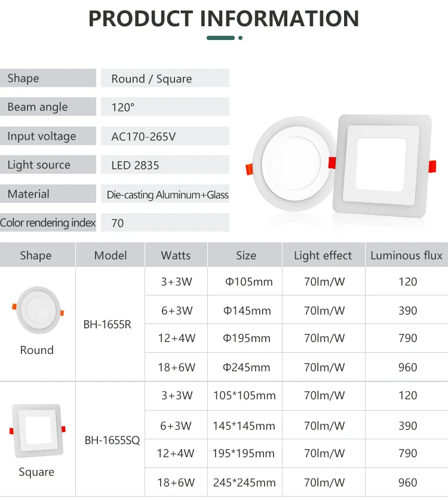The height and width of the screenshot is (502, 448).
Task: Select the small square light image in table
Action: pyautogui.click(x=37, y=431)
